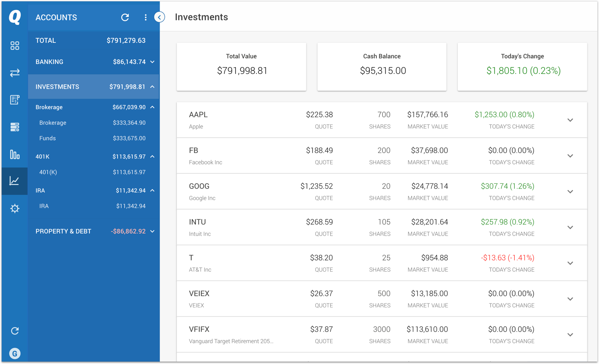This screenshot has height=364, width=599.
Task: Expand the AAPL holding row details
Action: pos(570,120)
